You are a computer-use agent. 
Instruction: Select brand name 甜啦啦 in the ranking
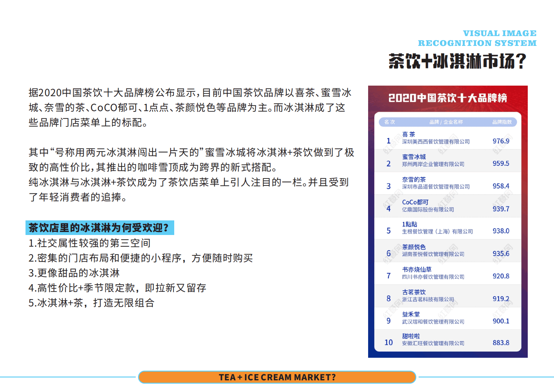click(411, 336)
